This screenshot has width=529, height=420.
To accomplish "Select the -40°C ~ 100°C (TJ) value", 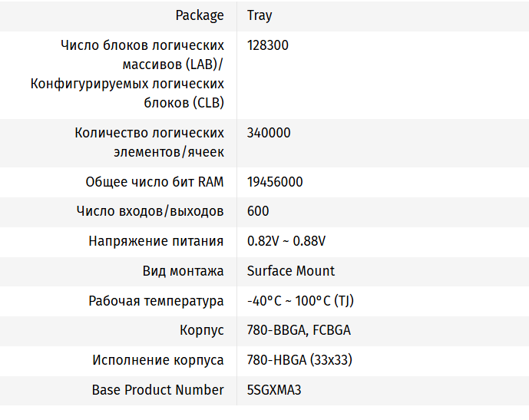I will click(x=300, y=301).
